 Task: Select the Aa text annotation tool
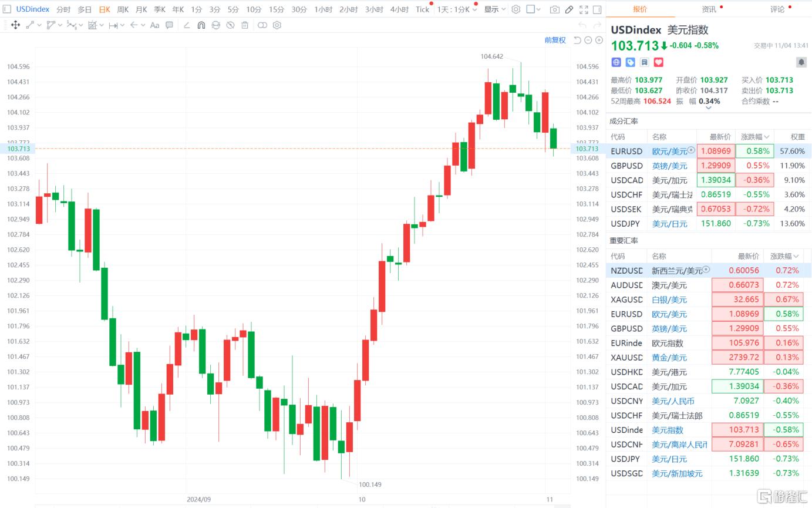coord(154,25)
